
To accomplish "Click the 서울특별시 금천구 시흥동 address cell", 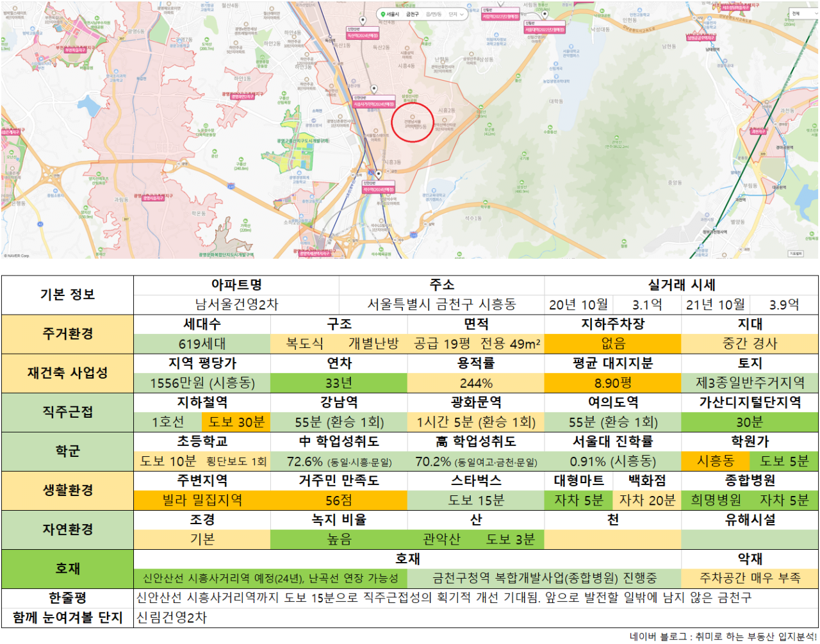I will click(x=441, y=304).
